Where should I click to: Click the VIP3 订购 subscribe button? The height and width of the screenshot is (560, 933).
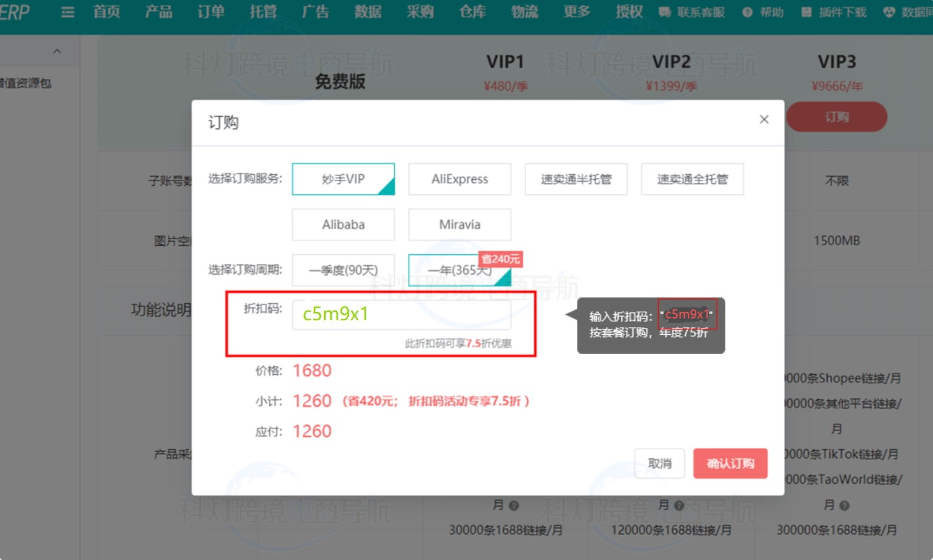pyautogui.click(x=837, y=117)
